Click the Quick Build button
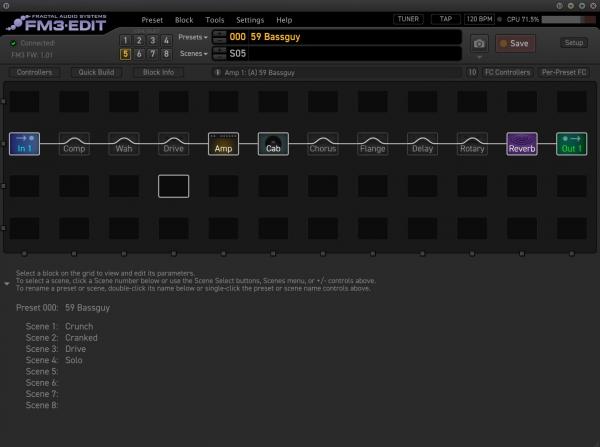Viewport: 600px width, 447px height. [x=96, y=72]
